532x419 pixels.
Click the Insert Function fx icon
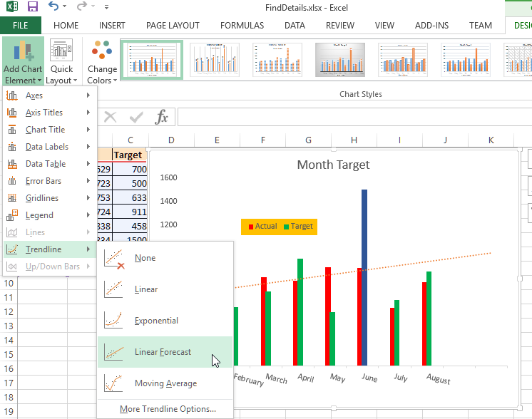(x=161, y=117)
